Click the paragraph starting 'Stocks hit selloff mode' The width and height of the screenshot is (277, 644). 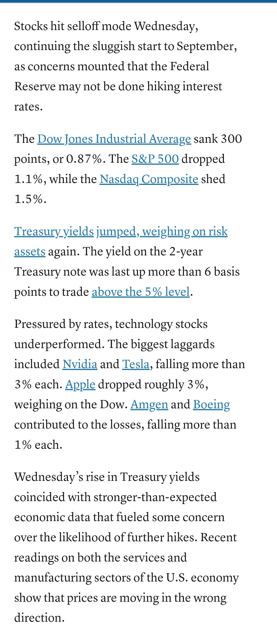click(125, 67)
